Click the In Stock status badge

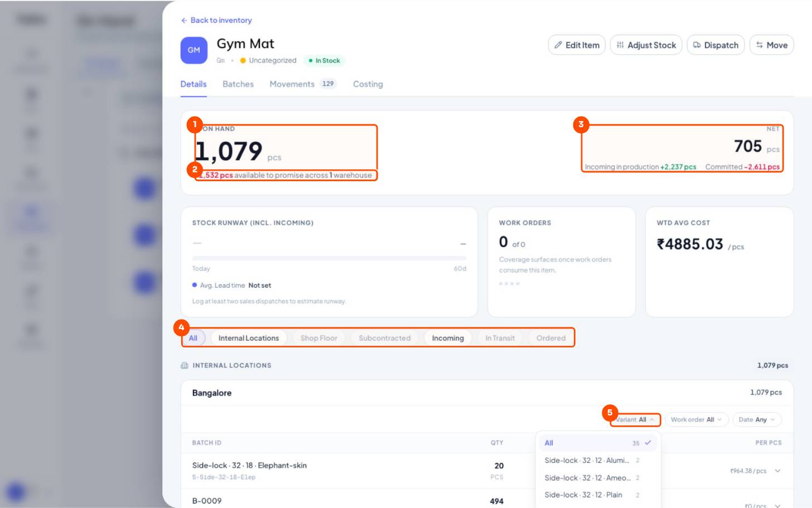(325, 61)
